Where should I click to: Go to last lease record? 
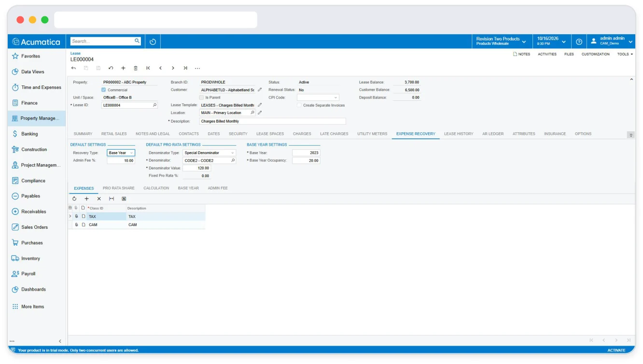185,68
